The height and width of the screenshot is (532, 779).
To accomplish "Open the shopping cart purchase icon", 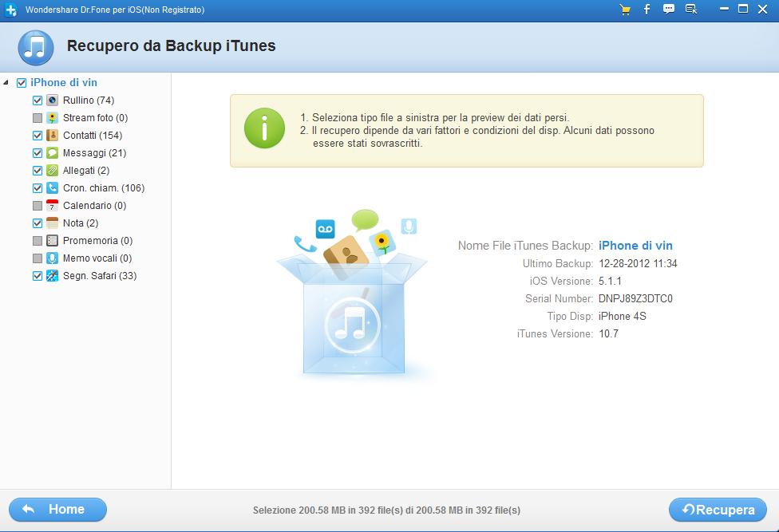I will 625,10.
